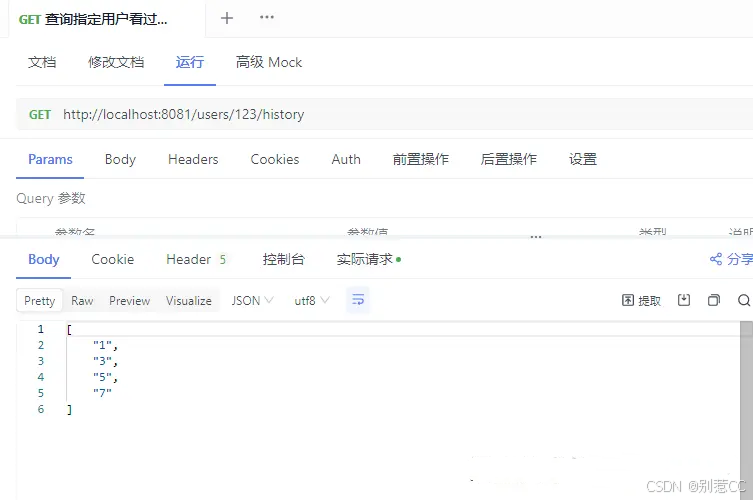Viewport: 753px width, 500px height.
Task: Click the panel divider ellipsis handle
Action: tap(536, 237)
